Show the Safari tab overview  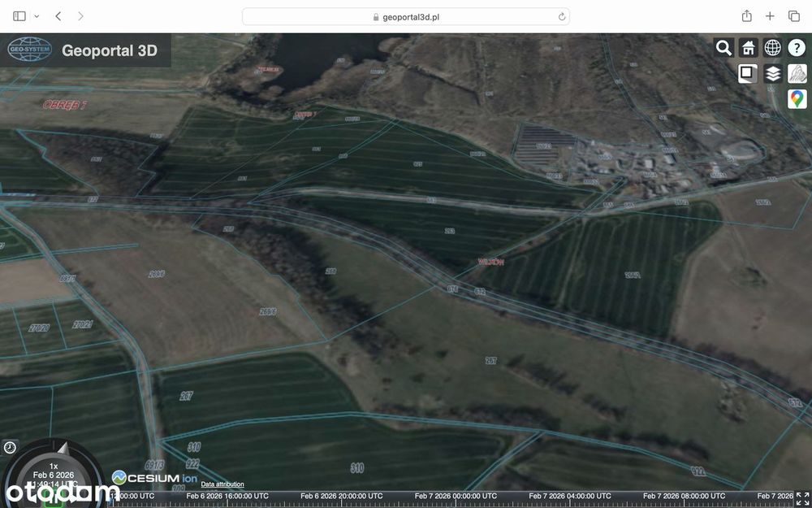794,16
